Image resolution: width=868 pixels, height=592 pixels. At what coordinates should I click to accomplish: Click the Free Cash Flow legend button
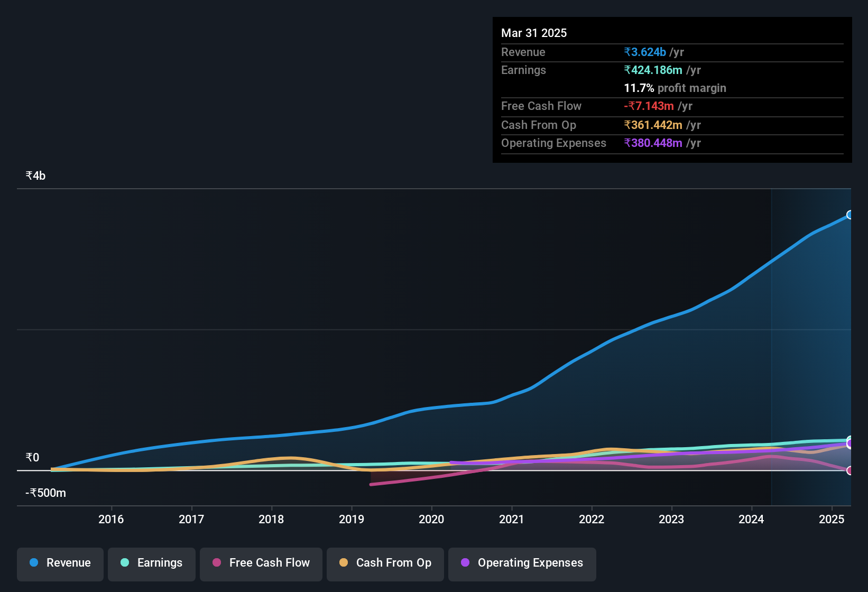261,563
